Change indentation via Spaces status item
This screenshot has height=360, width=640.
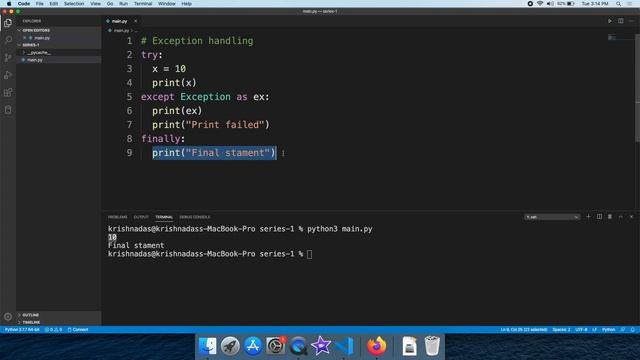(x=561, y=330)
